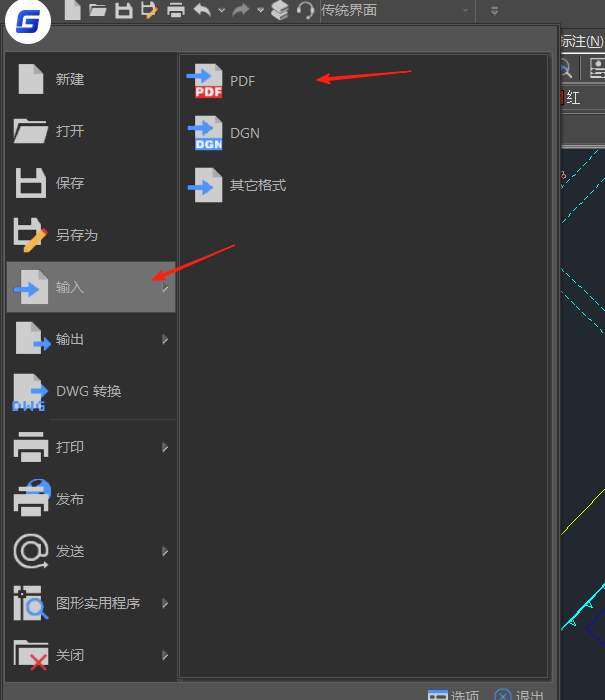Click the 输入 page with arrow icon

click(31, 287)
